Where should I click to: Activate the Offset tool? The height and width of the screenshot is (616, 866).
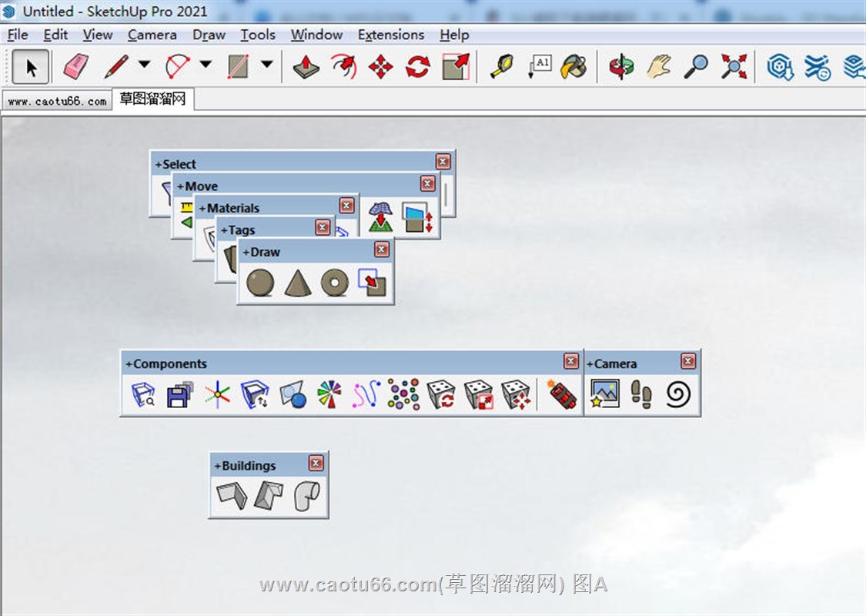coord(343,67)
